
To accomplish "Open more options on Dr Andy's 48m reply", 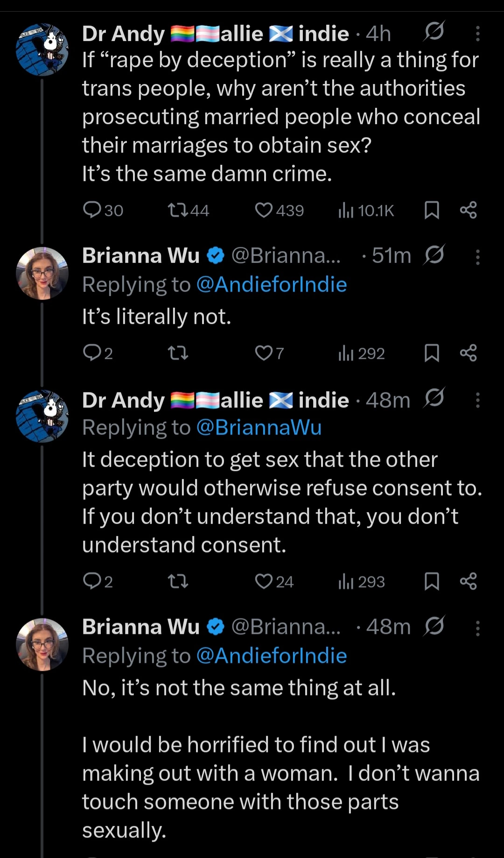I will 477,400.
